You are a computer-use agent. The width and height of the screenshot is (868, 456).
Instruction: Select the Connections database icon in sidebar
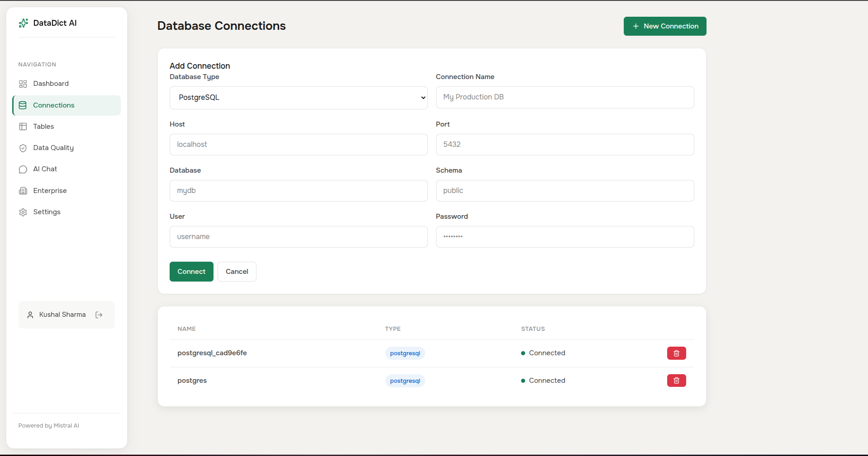(23, 105)
